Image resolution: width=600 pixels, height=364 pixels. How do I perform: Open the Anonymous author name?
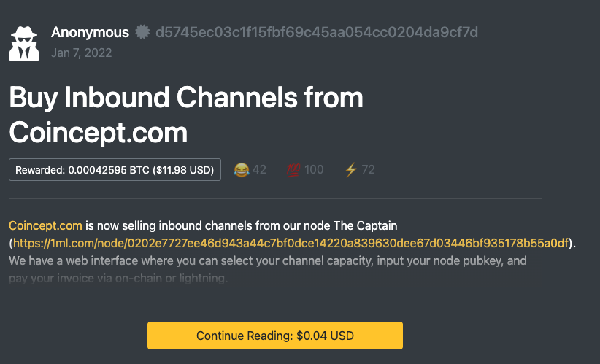coord(90,33)
